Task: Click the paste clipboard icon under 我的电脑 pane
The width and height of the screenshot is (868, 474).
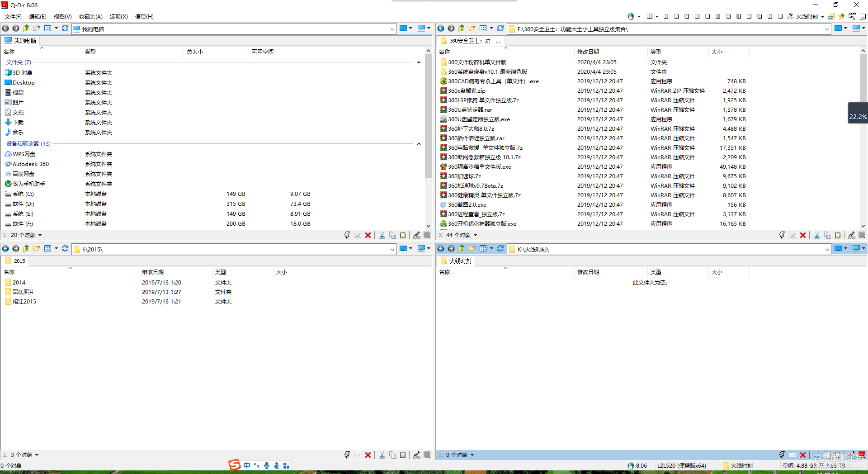Action: (x=403, y=235)
